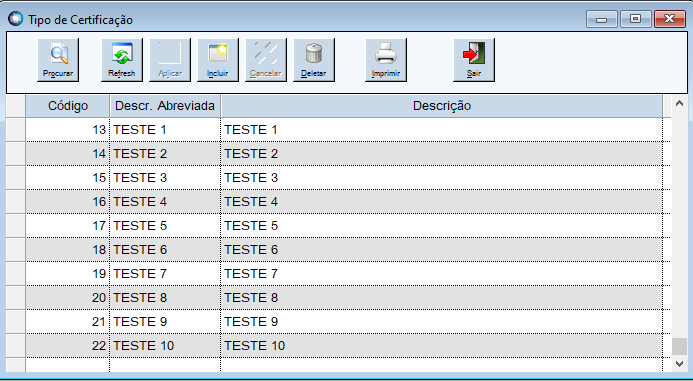Click code cell 17

point(68,225)
